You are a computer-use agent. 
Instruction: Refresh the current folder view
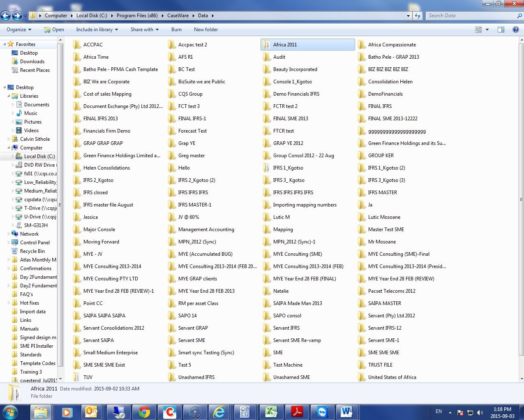pos(418,16)
